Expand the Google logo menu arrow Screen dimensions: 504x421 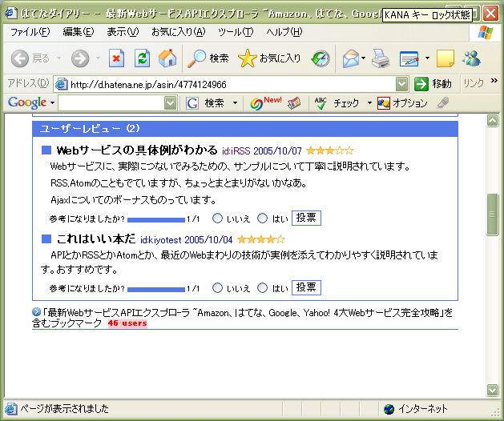pyautogui.click(x=52, y=103)
